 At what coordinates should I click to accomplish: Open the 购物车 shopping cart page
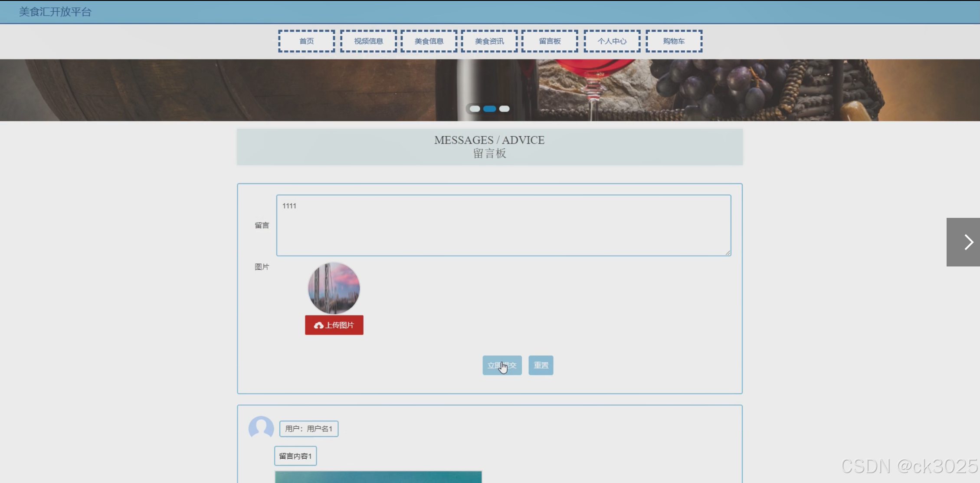click(674, 41)
